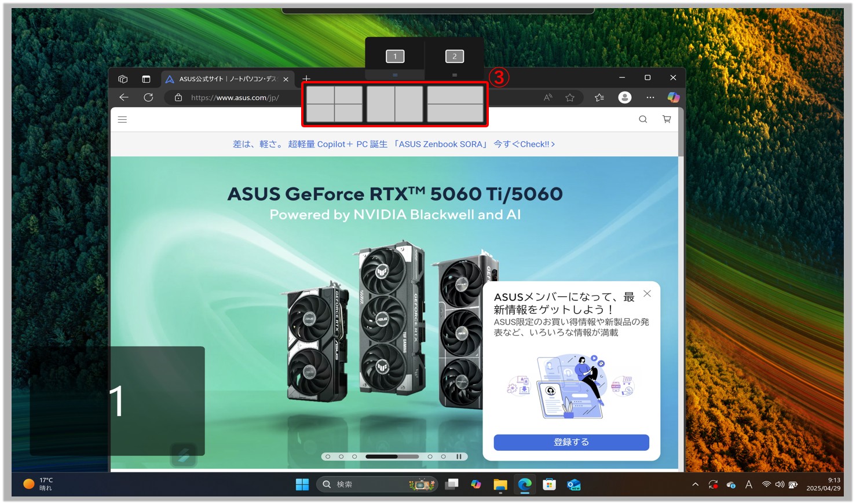Screen dimensions: 856x504
Task: Open Outlook from the taskbar
Action: [573, 484]
